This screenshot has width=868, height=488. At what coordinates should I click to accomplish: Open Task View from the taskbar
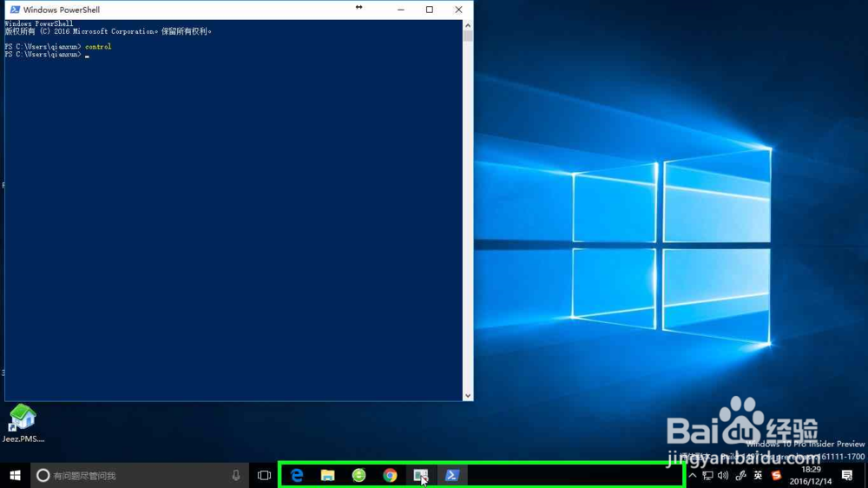(264, 475)
